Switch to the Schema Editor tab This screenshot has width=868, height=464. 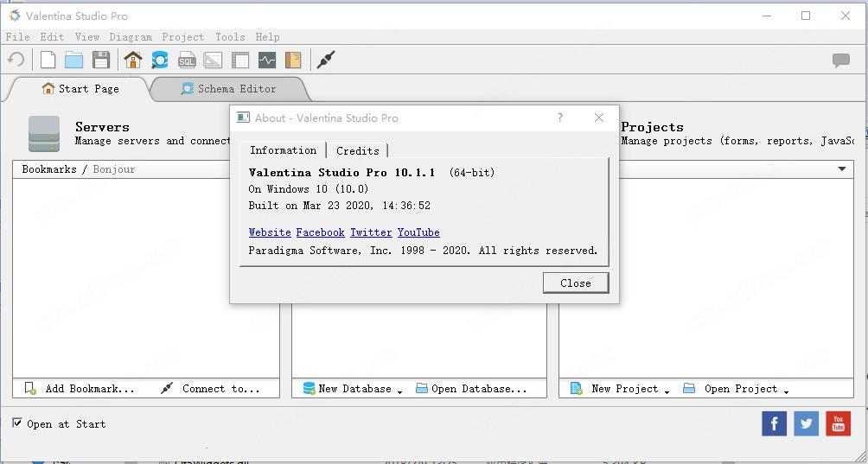click(228, 88)
